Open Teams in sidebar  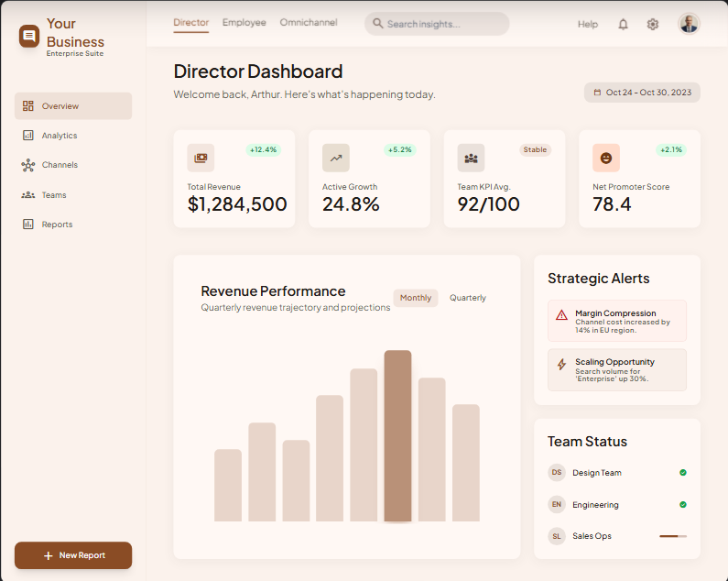click(73, 195)
